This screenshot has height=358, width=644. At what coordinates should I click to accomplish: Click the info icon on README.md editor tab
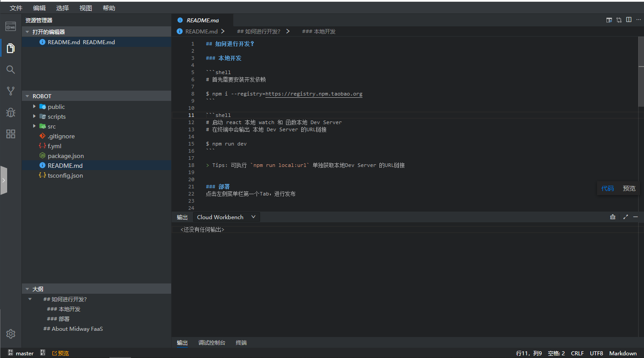coord(180,20)
